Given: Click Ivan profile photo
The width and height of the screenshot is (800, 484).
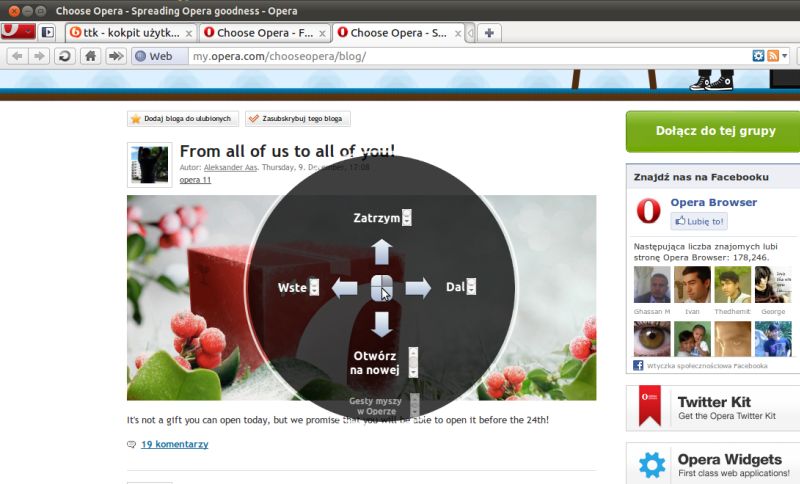Looking at the screenshot, I should point(692,285).
